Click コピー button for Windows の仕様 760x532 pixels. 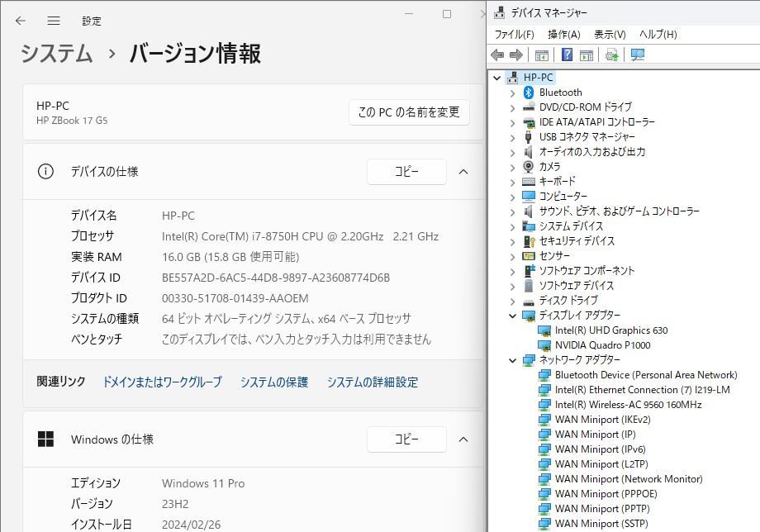(x=406, y=439)
